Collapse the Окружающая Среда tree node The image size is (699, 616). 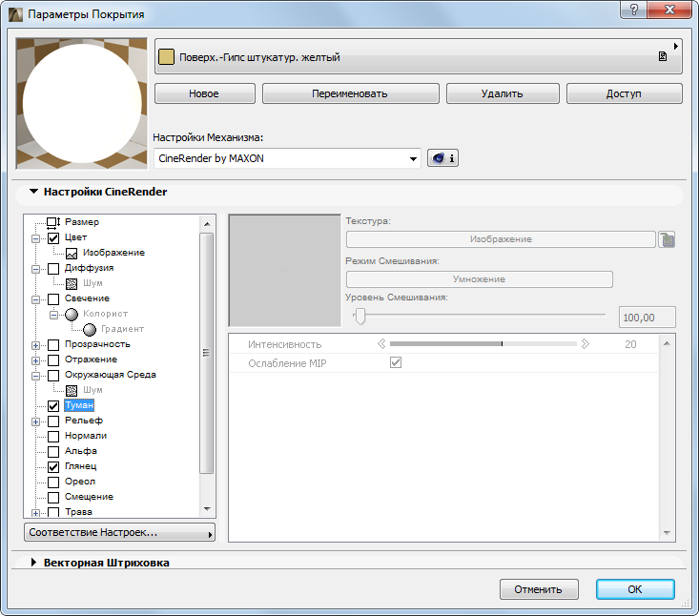point(35,377)
